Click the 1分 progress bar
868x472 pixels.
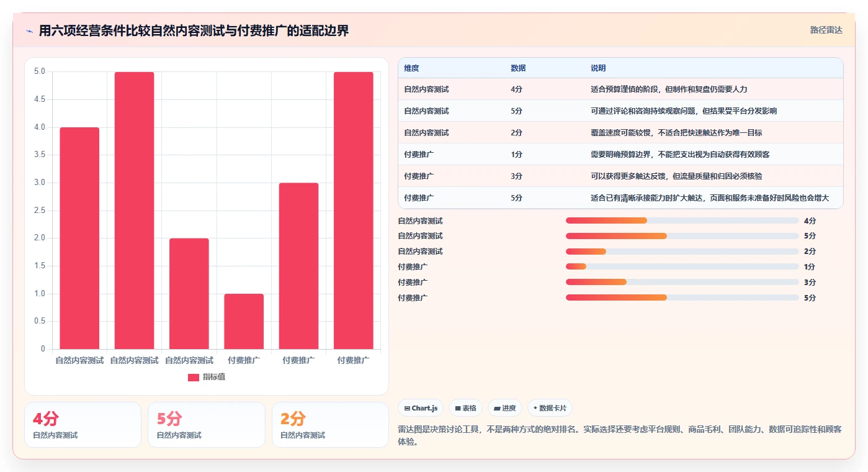click(682, 266)
